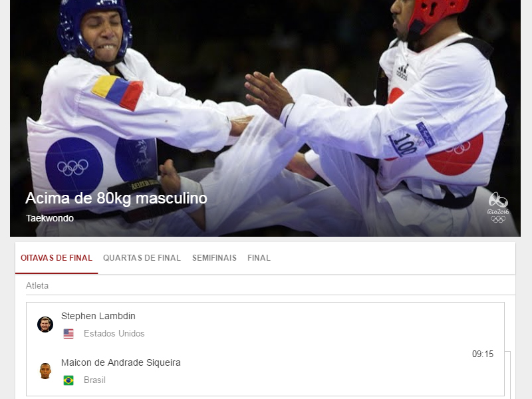Open Stephen Lambdin's profile photo
This screenshot has width=532, height=399.
click(x=45, y=325)
